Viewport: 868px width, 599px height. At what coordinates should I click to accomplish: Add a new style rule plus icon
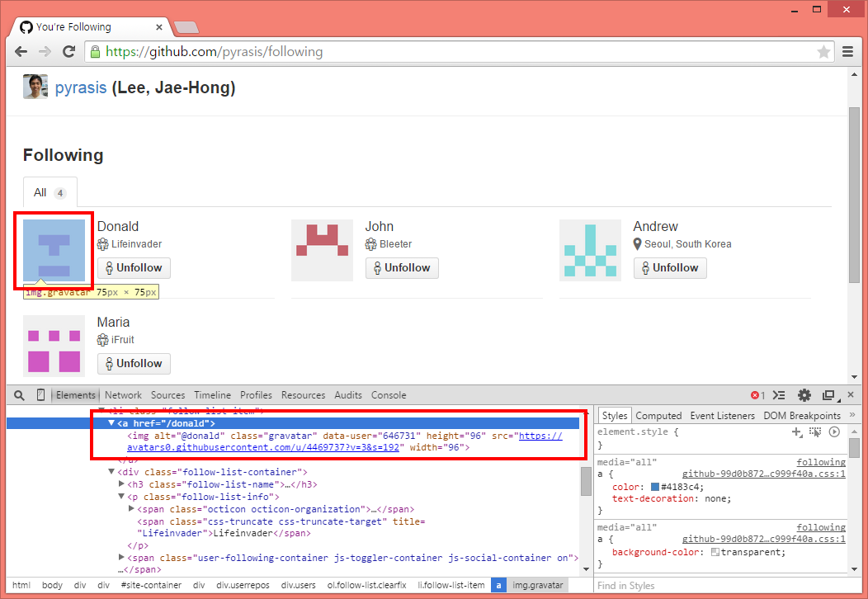pos(797,432)
